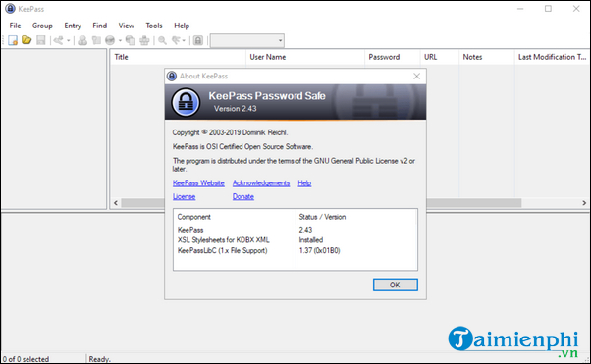This screenshot has height=364, width=591.
Task: Open the Group menu
Action: point(42,26)
